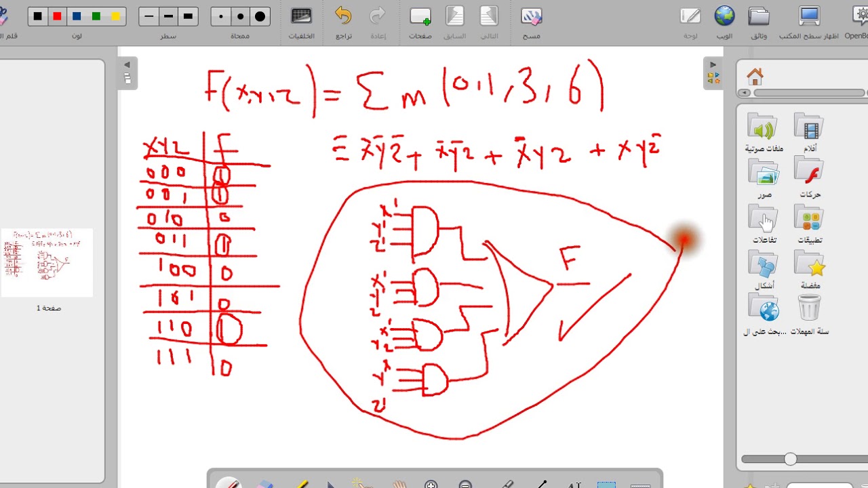Choose the yellow pen color

tap(116, 17)
